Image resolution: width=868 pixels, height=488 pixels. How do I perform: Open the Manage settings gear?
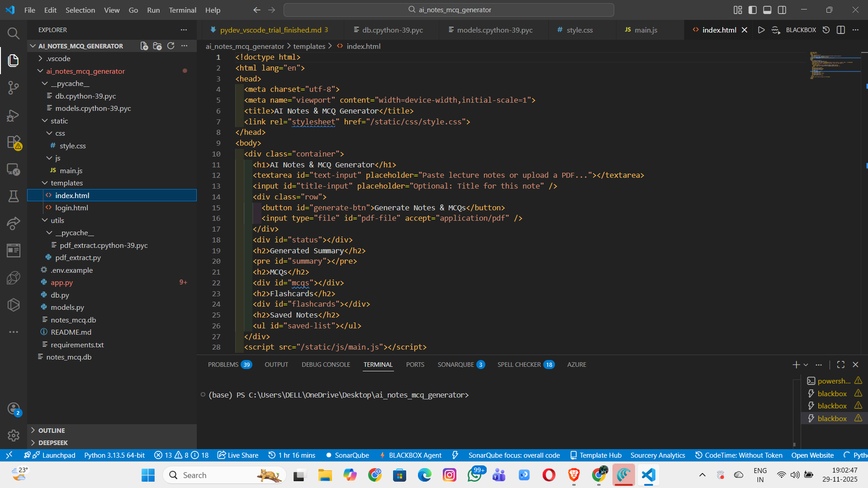click(x=13, y=435)
